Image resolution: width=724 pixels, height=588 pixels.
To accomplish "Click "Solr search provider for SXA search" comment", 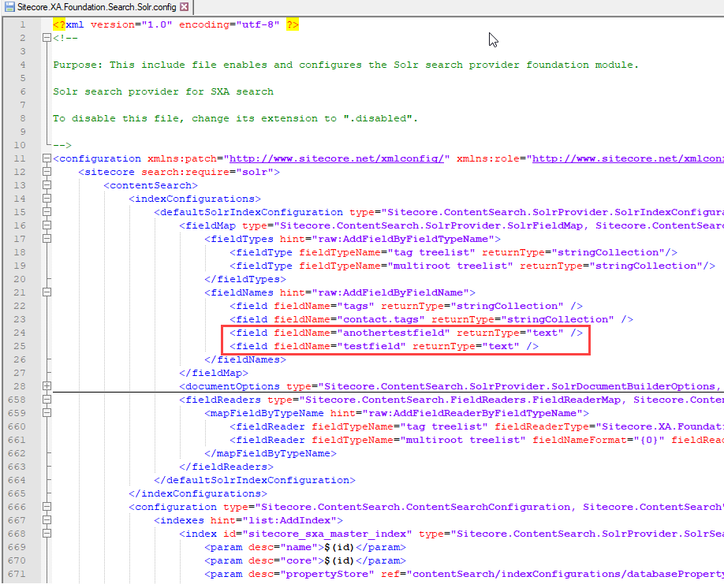I will point(163,92).
